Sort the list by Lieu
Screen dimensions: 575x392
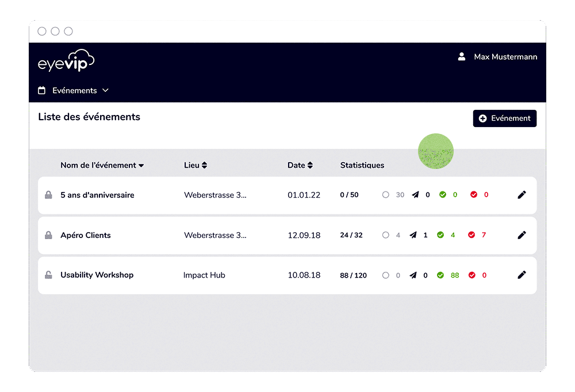(x=195, y=166)
